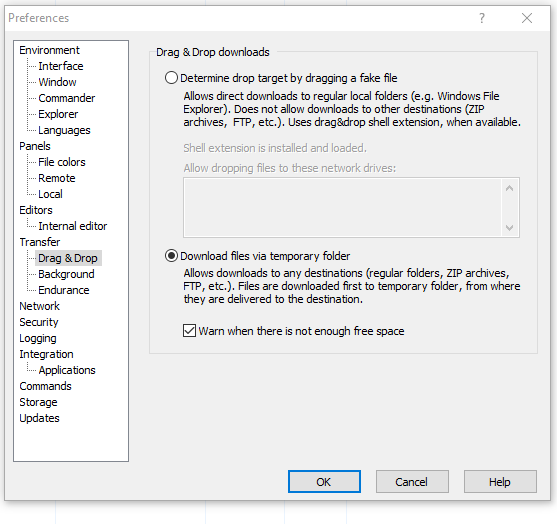
Task: Open the Interface preferences page
Action: pos(61,66)
